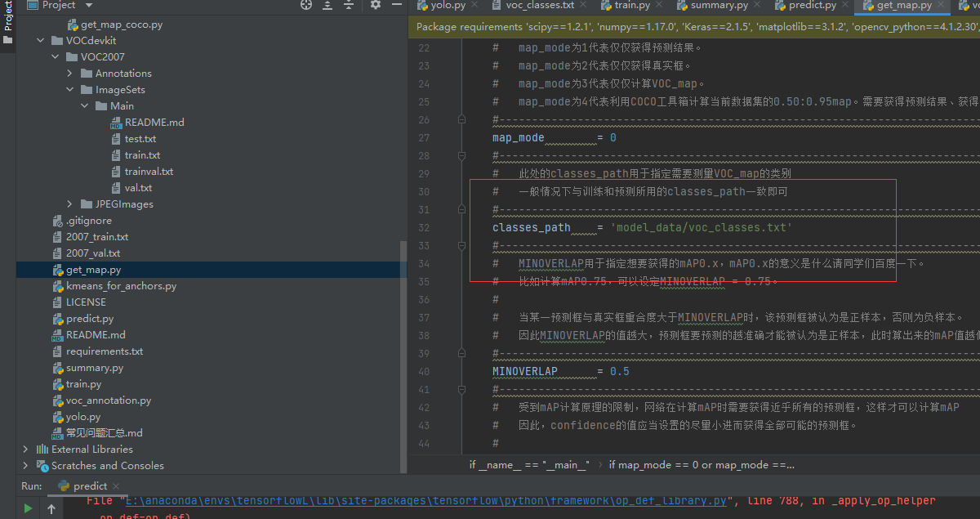Image resolution: width=980 pixels, height=519 pixels.
Task: Collapse the ImageSets folder
Action: pyautogui.click(x=70, y=90)
